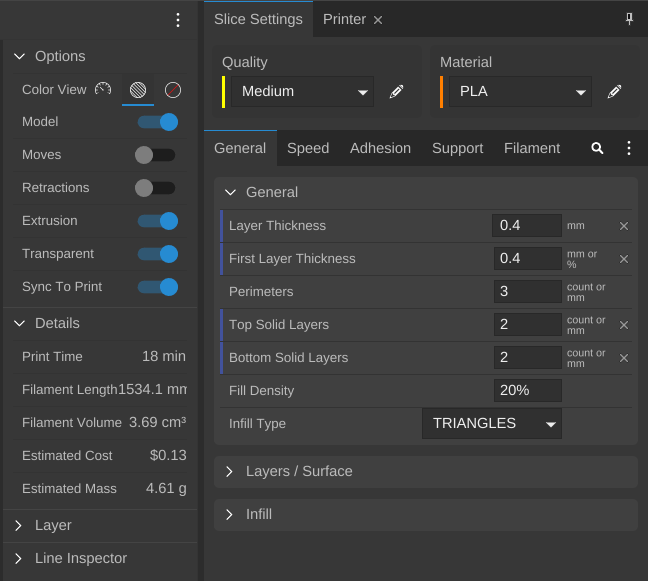Open the Infill Type TRIANGLES dropdown
Image resolution: width=648 pixels, height=581 pixels.
[492, 424]
